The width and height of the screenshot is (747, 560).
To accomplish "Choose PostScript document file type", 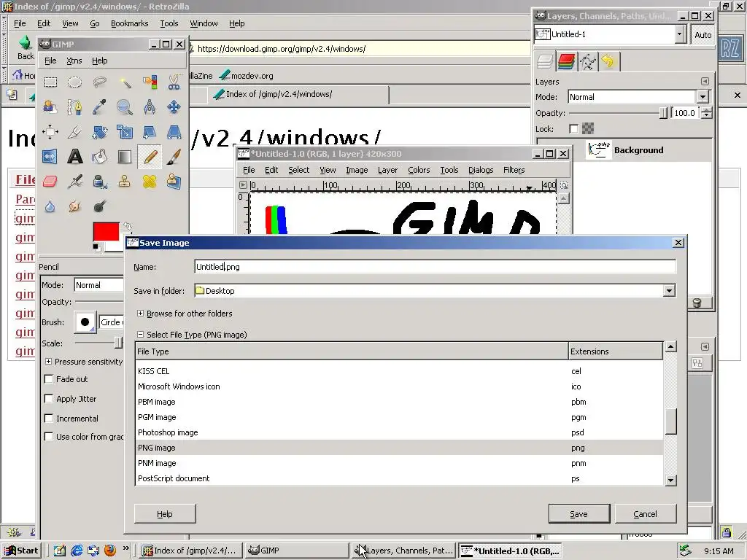I will [399, 478].
